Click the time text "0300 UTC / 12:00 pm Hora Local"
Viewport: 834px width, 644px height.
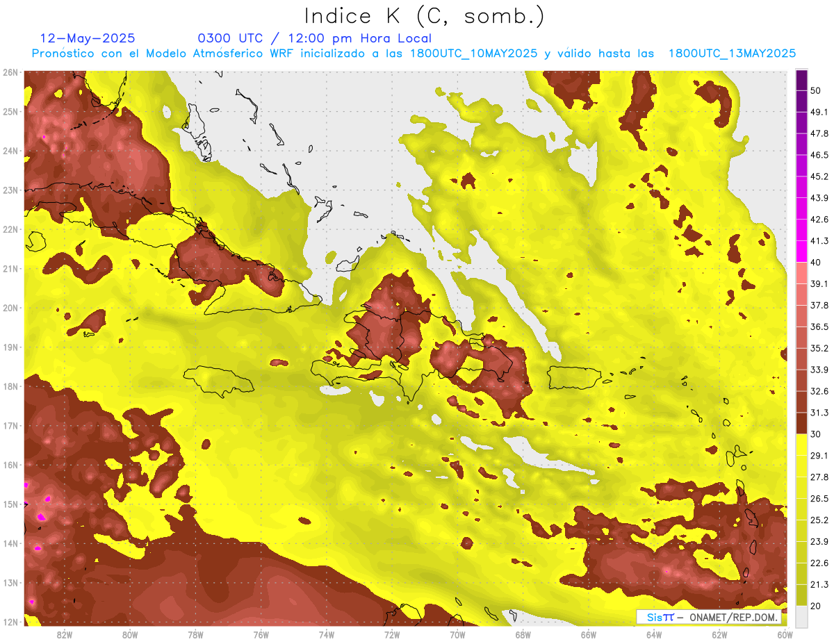(x=314, y=38)
